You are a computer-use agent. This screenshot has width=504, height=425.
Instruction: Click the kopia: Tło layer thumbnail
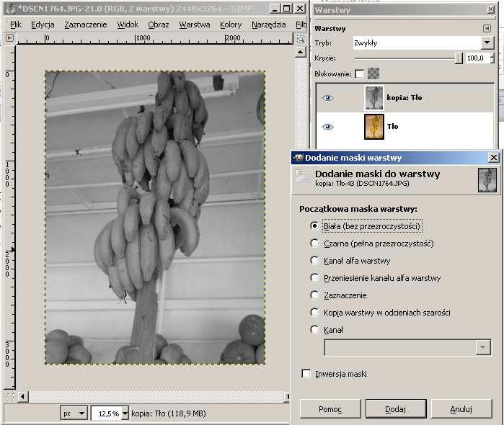[373, 98]
